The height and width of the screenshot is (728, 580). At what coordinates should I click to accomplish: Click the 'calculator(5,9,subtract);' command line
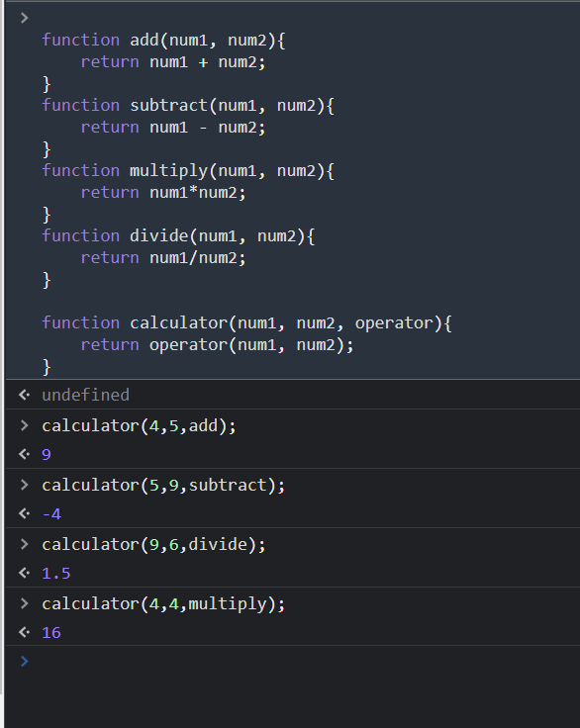pyautogui.click(x=163, y=486)
